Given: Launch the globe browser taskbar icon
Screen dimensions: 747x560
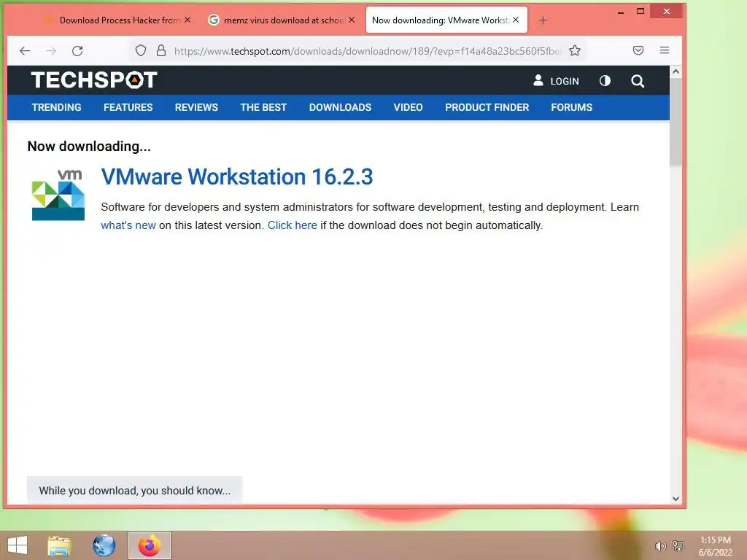Looking at the screenshot, I should 104,545.
